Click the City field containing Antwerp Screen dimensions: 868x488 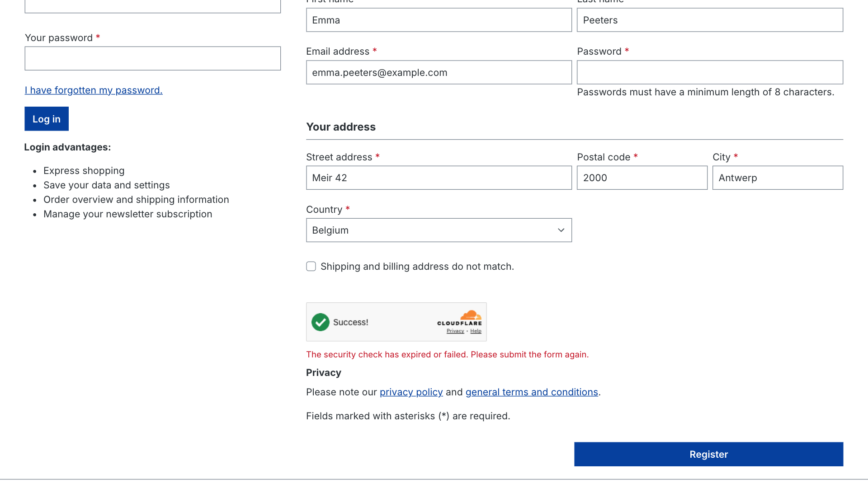[778, 178]
